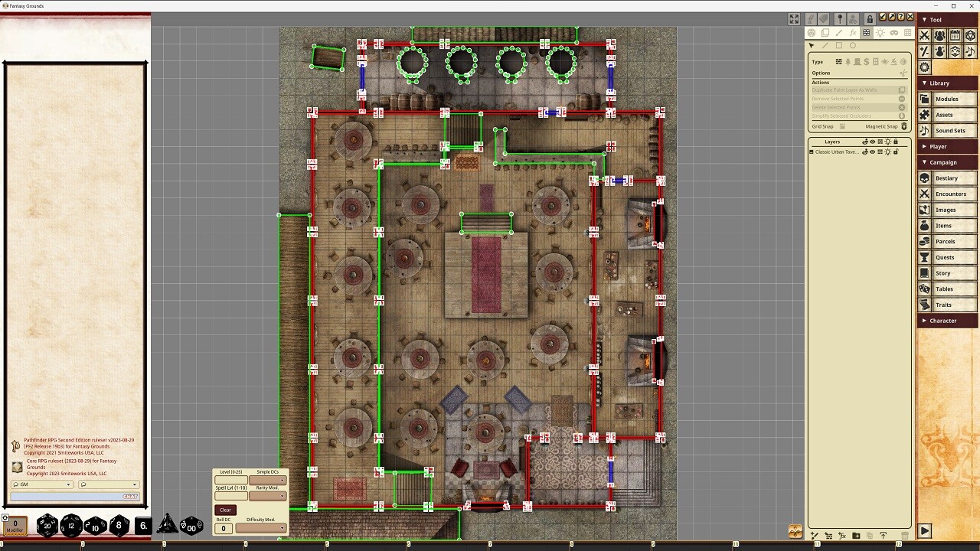Toggle visibility eye for Classic Urban Tave layer
980x551 pixels.
click(x=873, y=152)
